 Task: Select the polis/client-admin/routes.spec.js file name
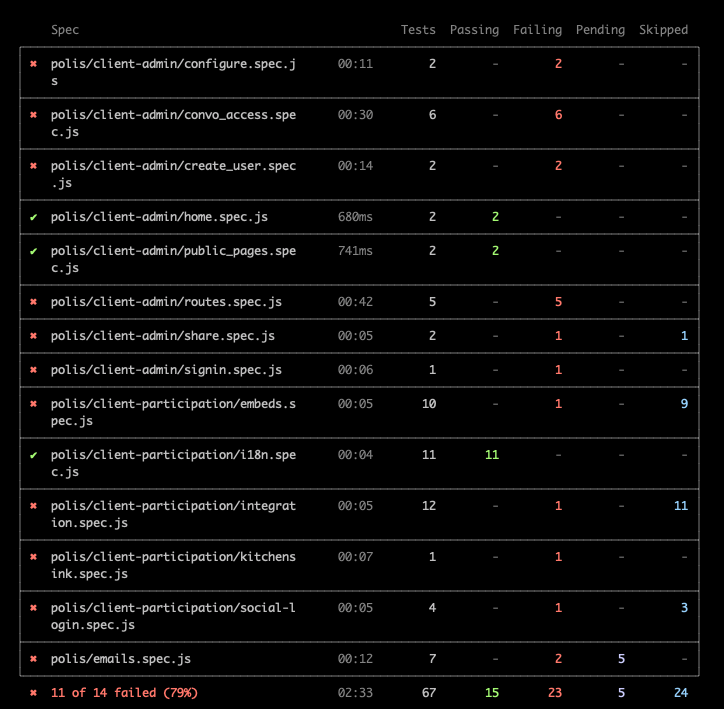tap(166, 302)
